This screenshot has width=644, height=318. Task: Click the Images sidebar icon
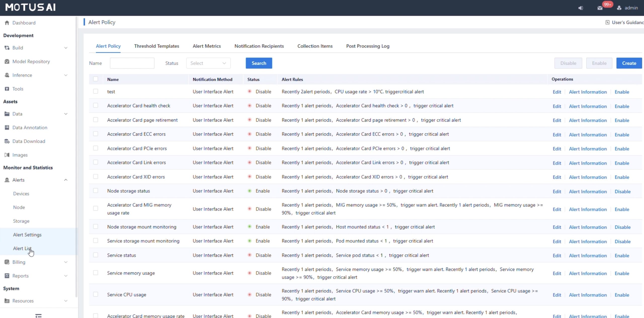(7, 155)
